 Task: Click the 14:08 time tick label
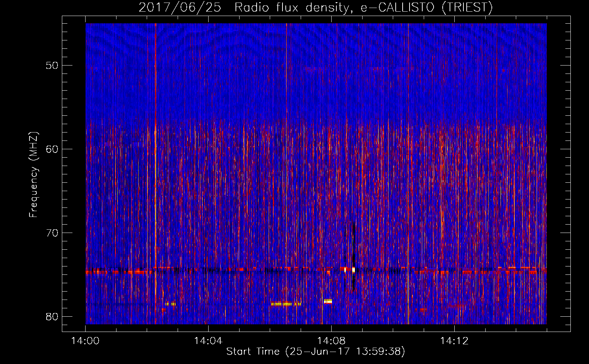(331, 341)
